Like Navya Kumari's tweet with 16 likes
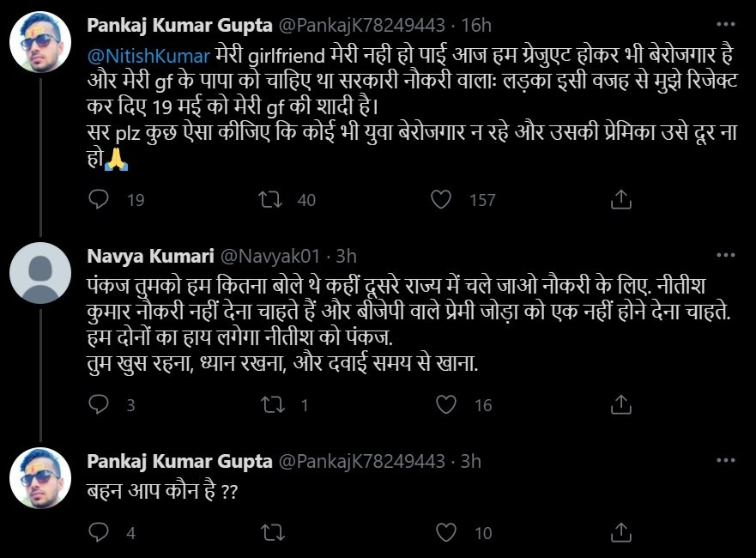 pyautogui.click(x=445, y=405)
